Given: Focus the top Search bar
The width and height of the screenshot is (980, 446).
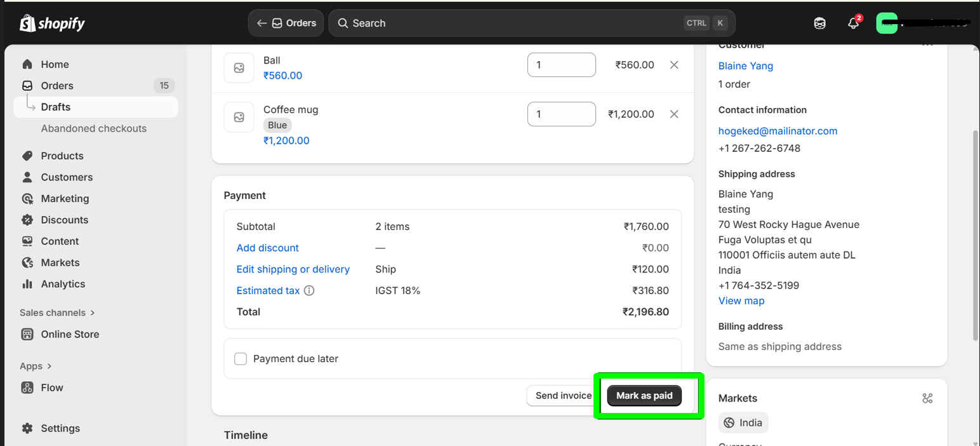Looking at the screenshot, I should pyautogui.click(x=508, y=24).
